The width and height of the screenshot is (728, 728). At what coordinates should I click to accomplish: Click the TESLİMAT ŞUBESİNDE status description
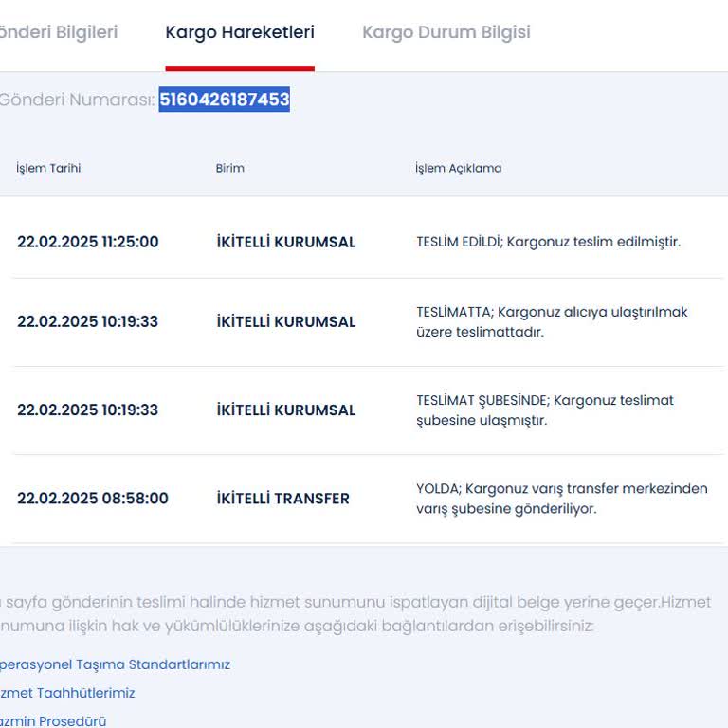pyautogui.click(x=545, y=409)
